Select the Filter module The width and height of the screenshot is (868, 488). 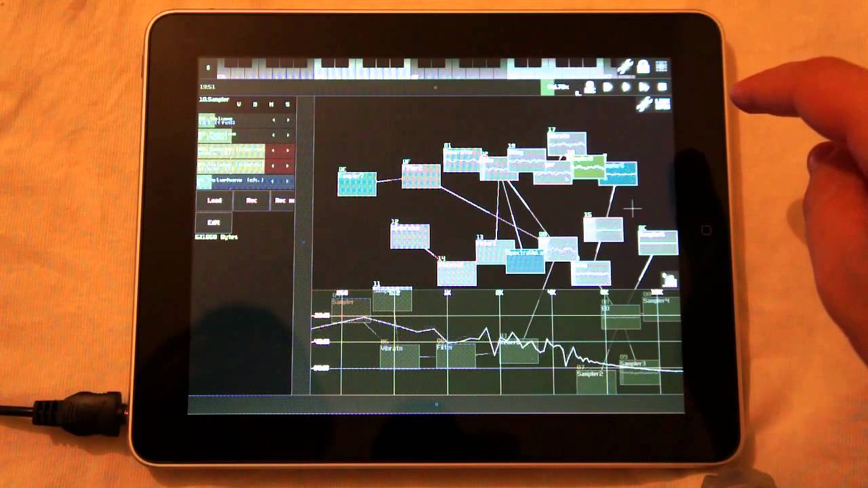pos(456,355)
